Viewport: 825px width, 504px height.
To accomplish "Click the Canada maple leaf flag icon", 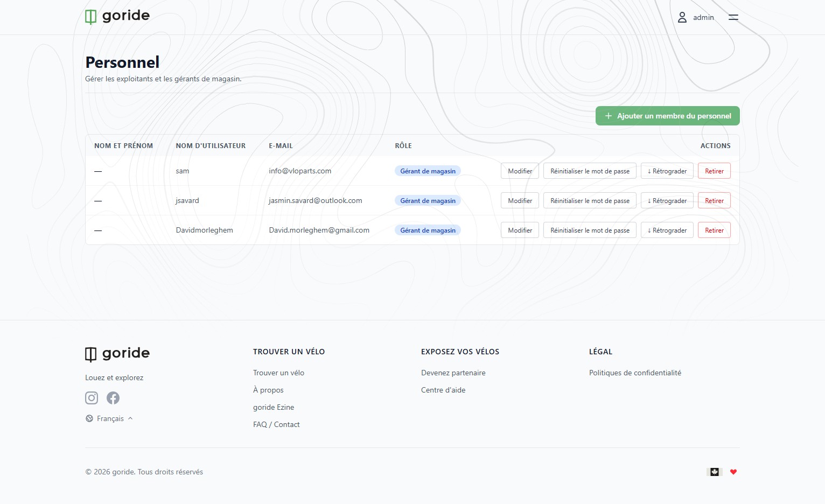I will (715, 472).
